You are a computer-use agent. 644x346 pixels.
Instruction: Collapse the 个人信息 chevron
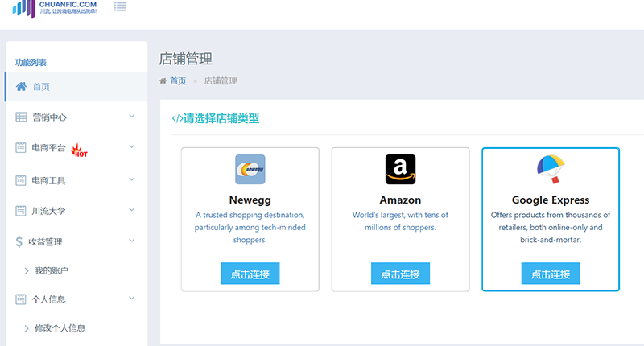click(x=131, y=299)
